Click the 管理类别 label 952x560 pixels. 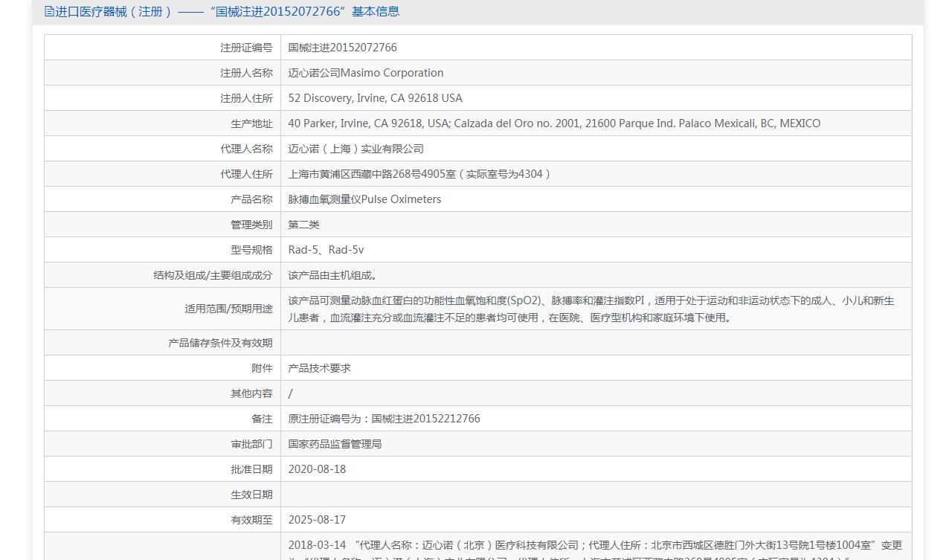[x=251, y=225]
